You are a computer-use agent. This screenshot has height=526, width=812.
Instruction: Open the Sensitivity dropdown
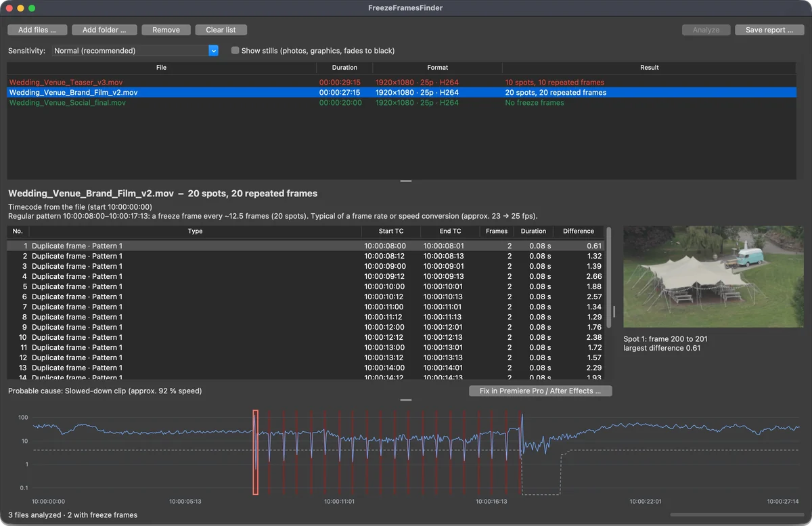tap(135, 51)
